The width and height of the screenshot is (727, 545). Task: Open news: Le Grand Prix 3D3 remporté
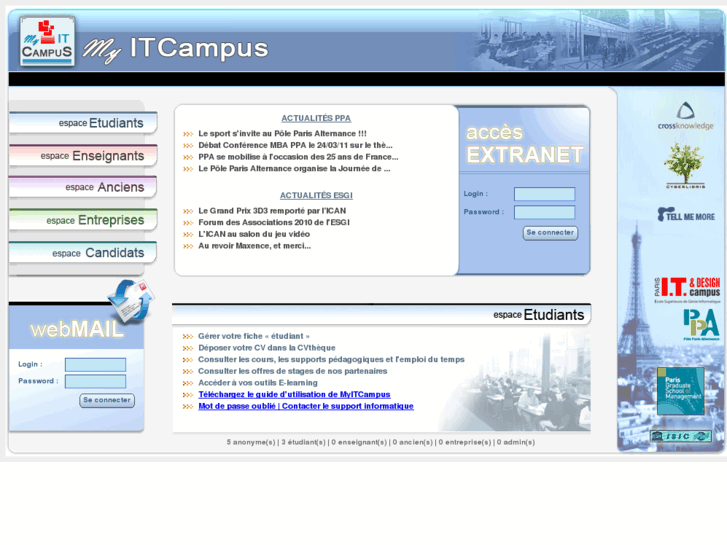(x=272, y=211)
